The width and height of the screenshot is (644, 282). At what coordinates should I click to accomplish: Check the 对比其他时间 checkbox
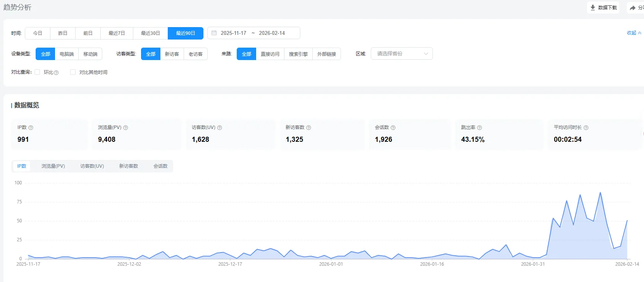pyautogui.click(x=73, y=72)
